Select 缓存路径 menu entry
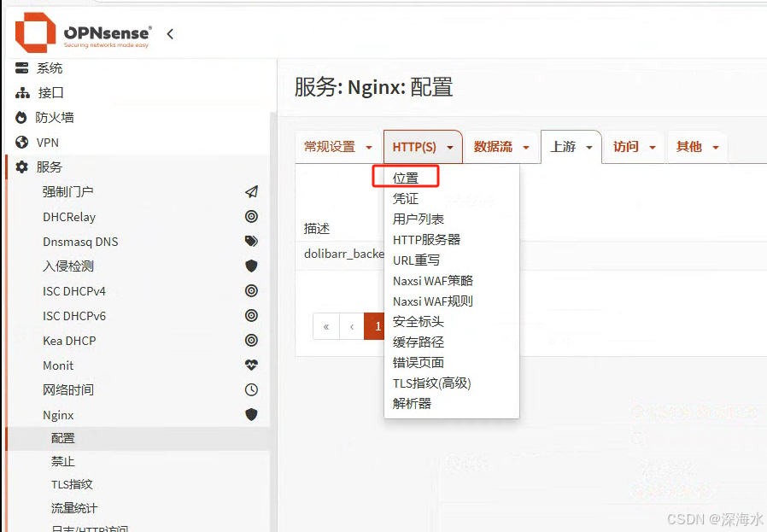This screenshot has height=532, width=767. [419, 342]
